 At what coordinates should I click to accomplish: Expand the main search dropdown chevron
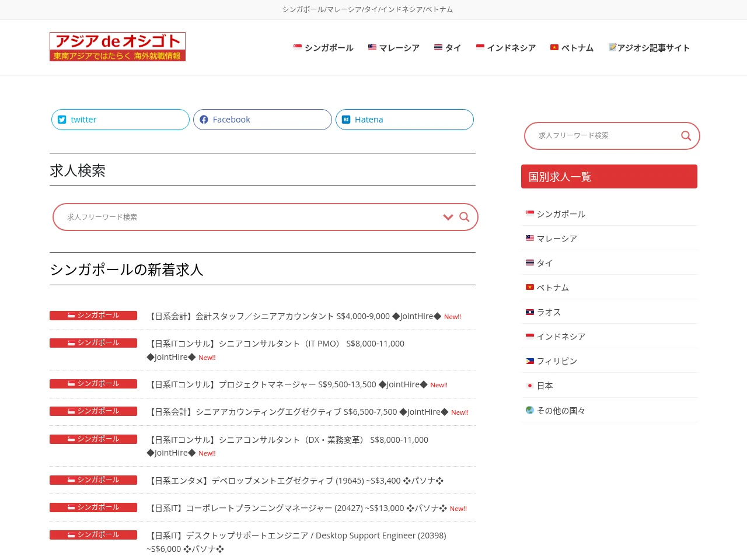(448, 217)
